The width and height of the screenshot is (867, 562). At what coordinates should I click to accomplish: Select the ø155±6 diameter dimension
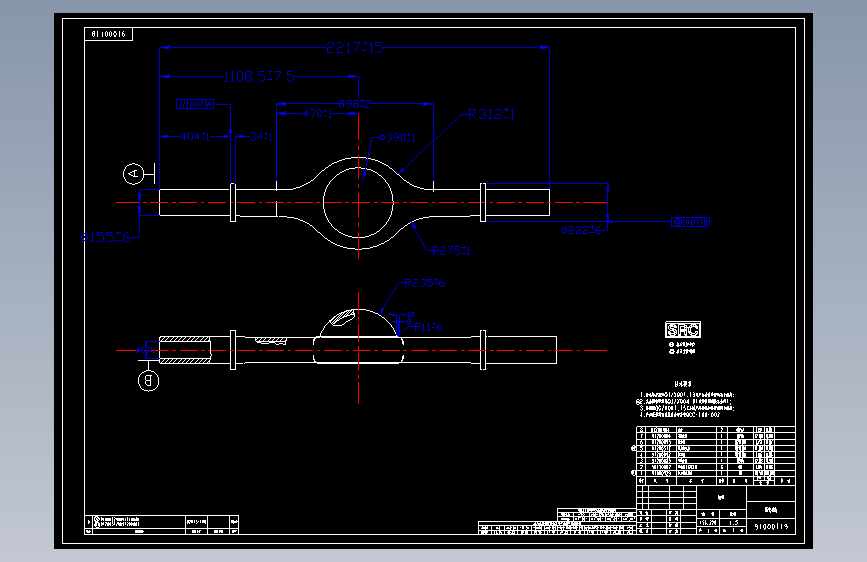click(106, 237)
